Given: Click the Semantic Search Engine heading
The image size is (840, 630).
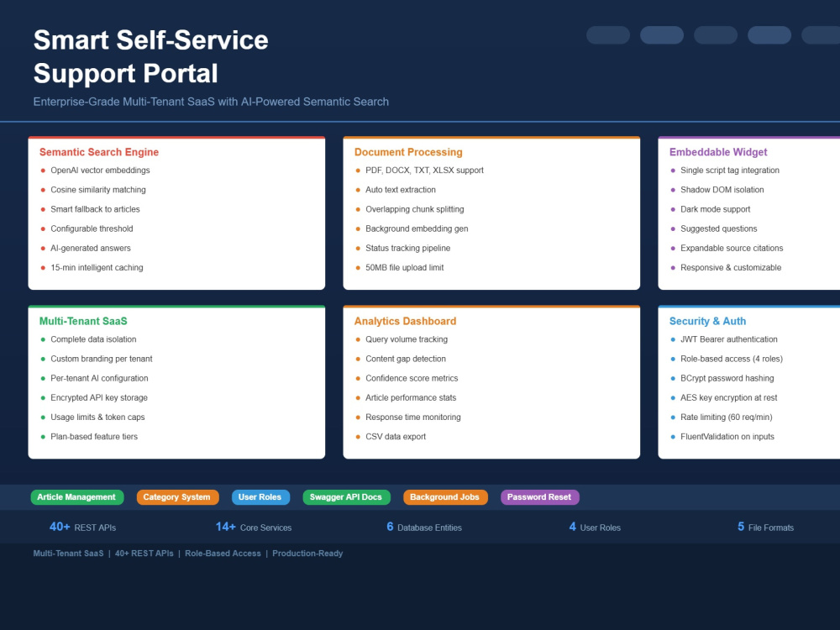Looking at the screenshot, I should 99,152.
